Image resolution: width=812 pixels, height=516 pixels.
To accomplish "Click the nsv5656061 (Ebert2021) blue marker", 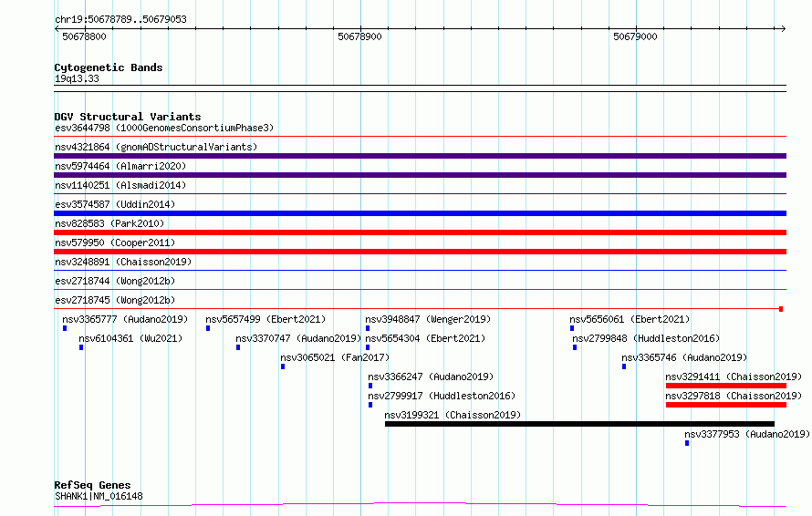I will (572, 328).
